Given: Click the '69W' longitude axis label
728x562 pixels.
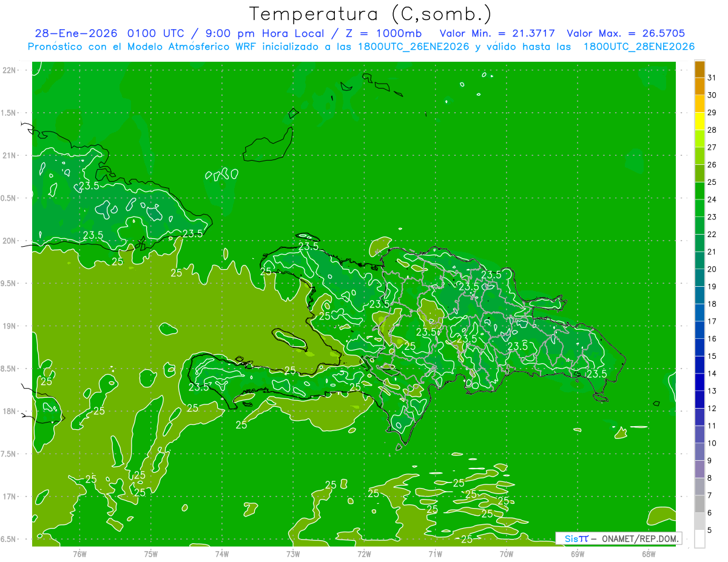Looking at the screenshot, I should click(577, 554).
